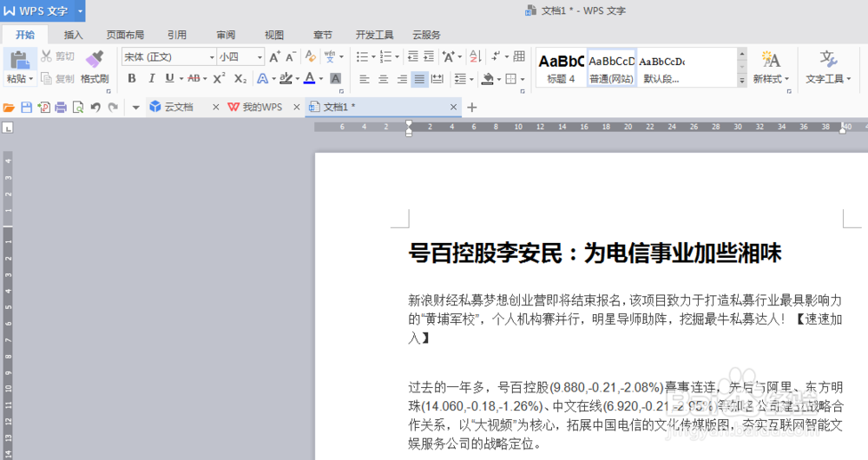Open the font name 宋体 dropdown
The image size is (868, 460).
point(212,57)
